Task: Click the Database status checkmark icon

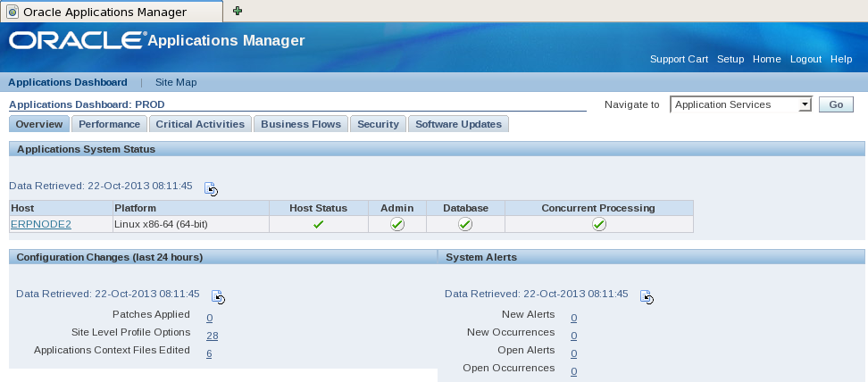Action: pos(465,224)
